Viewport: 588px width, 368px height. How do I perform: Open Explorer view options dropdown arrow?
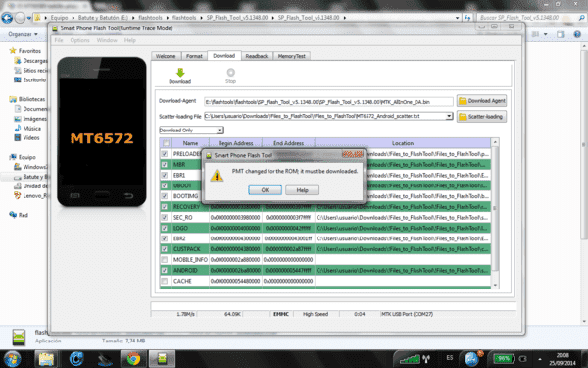[545, 34]
